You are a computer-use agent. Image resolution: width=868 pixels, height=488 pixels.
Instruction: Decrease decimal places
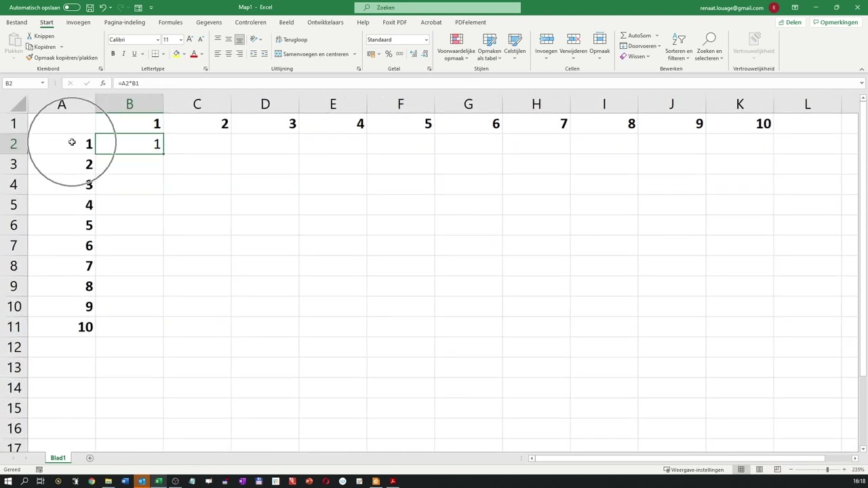click(x=425, y=54)
